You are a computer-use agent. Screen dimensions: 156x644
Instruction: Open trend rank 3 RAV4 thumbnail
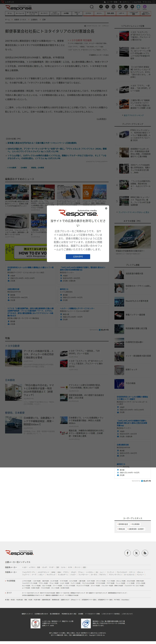pos(124,71)
